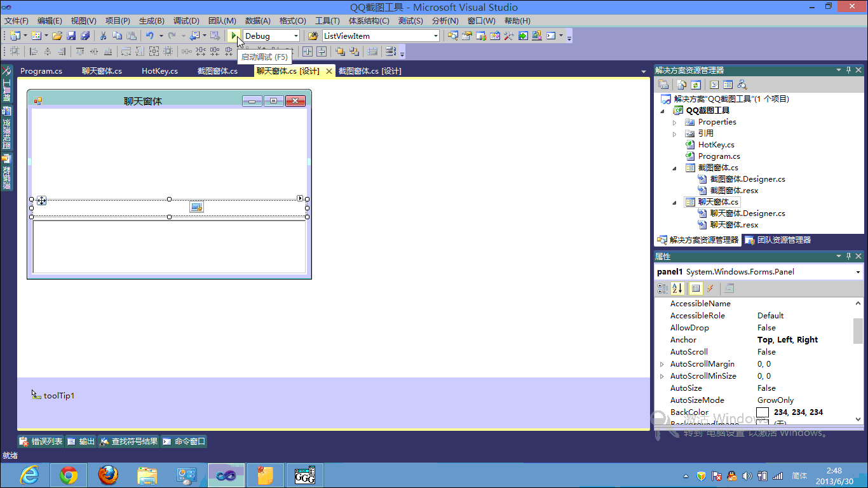Click the Cut scissors icon
868x488 pixels.
click(103, 36)
